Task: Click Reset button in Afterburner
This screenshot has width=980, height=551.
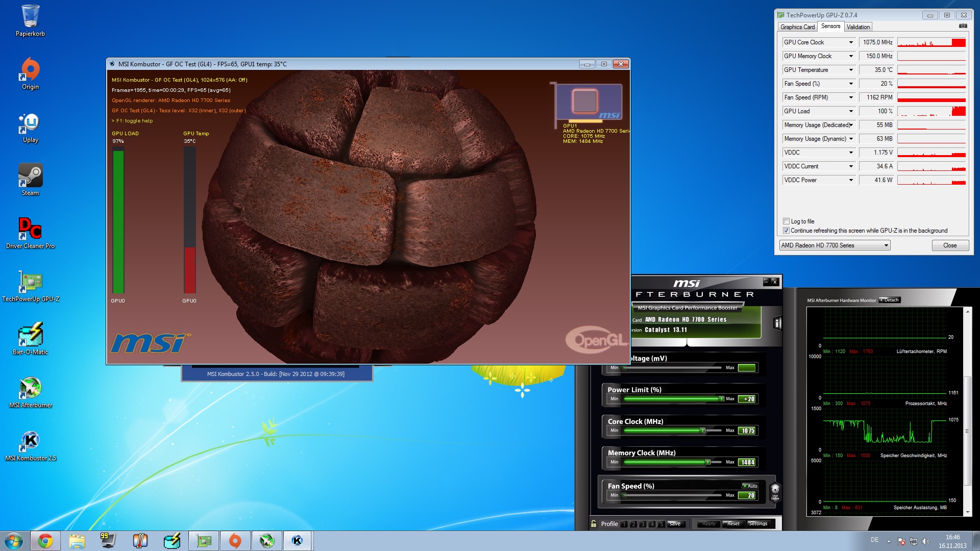Action: coord(733,524)
